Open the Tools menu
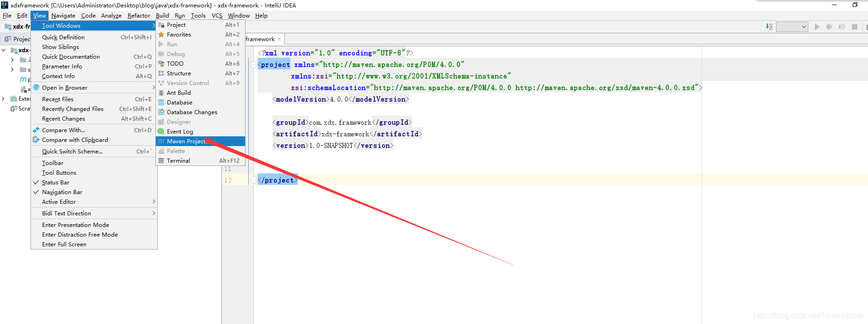The image size is (868, 324). [198, 16]
